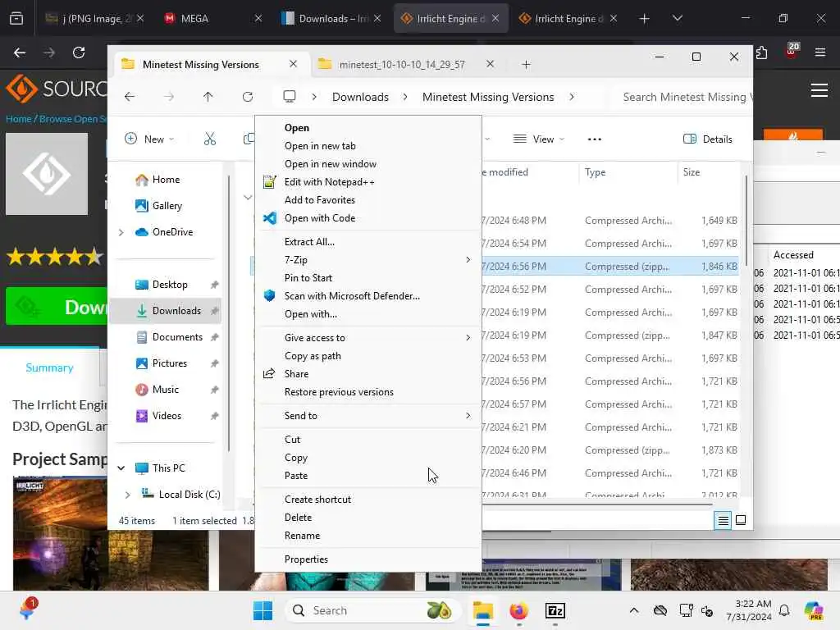
Task: Add a new Explorer tab
Action: tap(526, 64)
